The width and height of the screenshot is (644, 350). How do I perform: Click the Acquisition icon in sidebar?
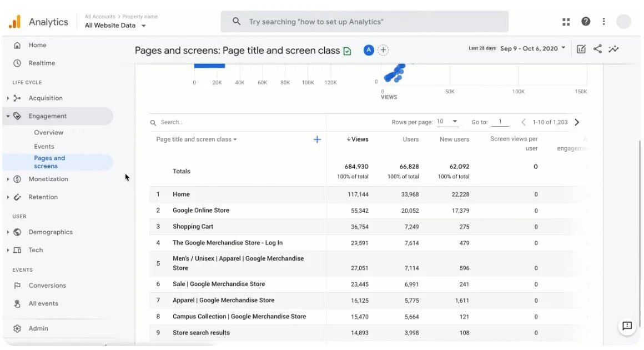click(x=17, y=98)
